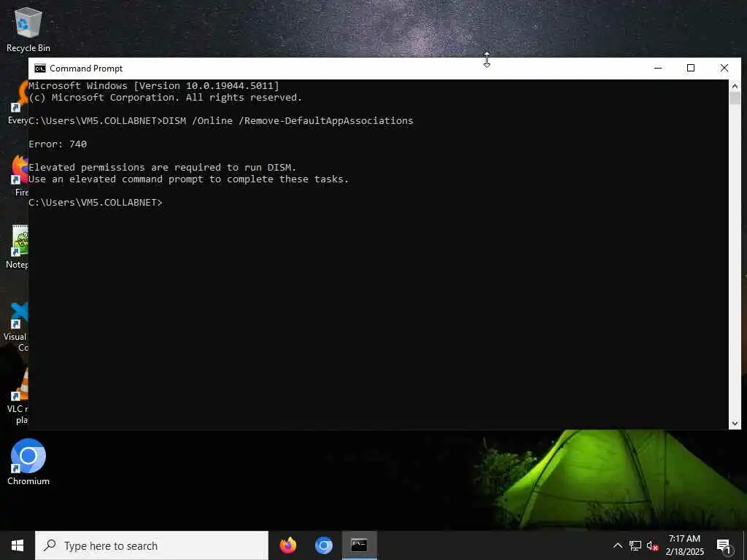Show hidden system tray icons
747x560 pixels.
point(617,545)
